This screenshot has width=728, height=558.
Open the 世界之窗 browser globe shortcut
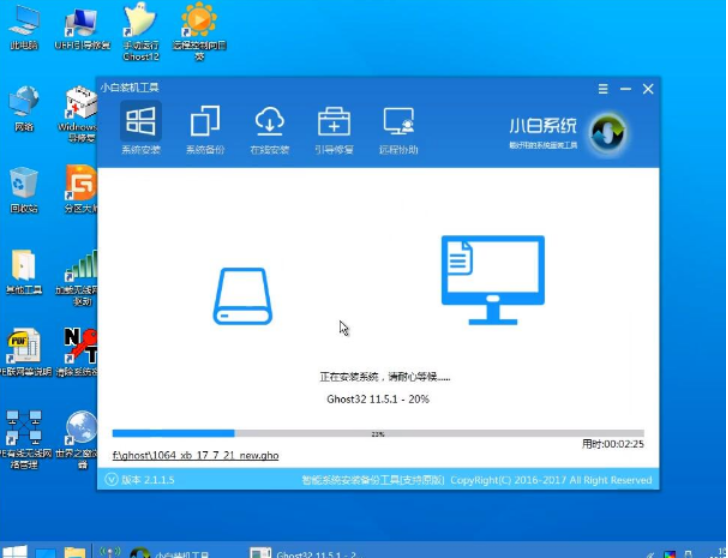(79, 439)
